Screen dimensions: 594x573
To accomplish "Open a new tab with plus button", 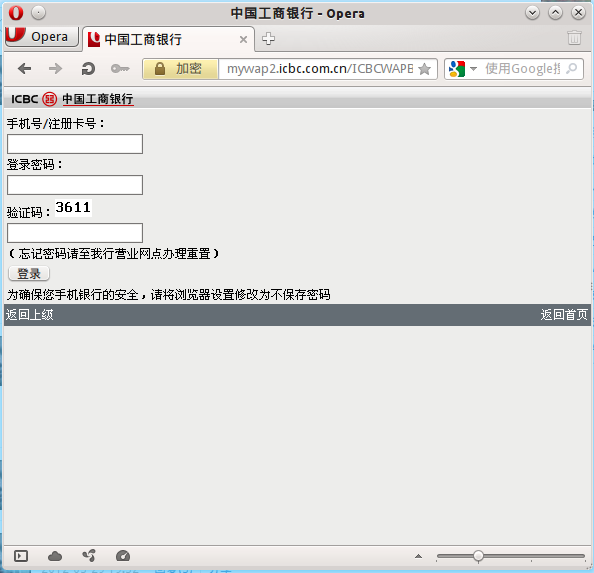I will click(268, 39).
